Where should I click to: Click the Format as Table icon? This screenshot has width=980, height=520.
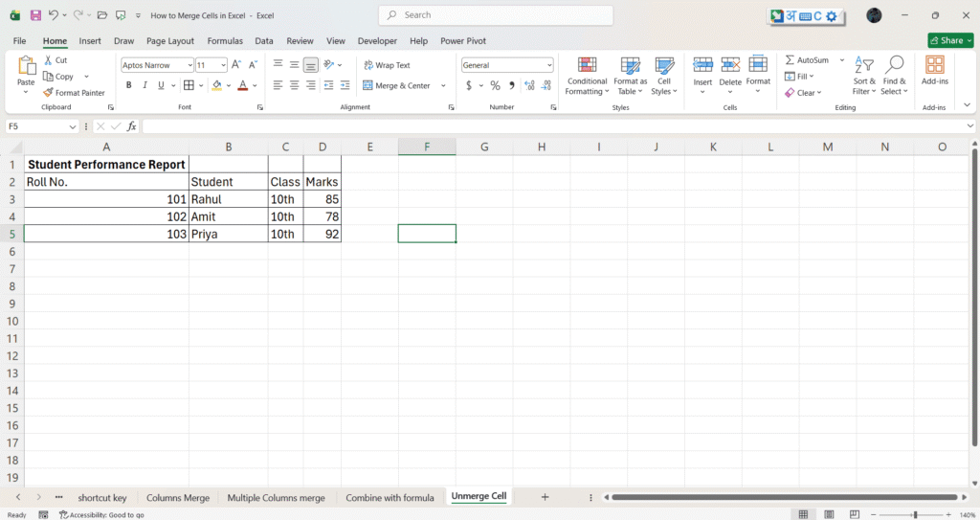[x=630, y=65]
